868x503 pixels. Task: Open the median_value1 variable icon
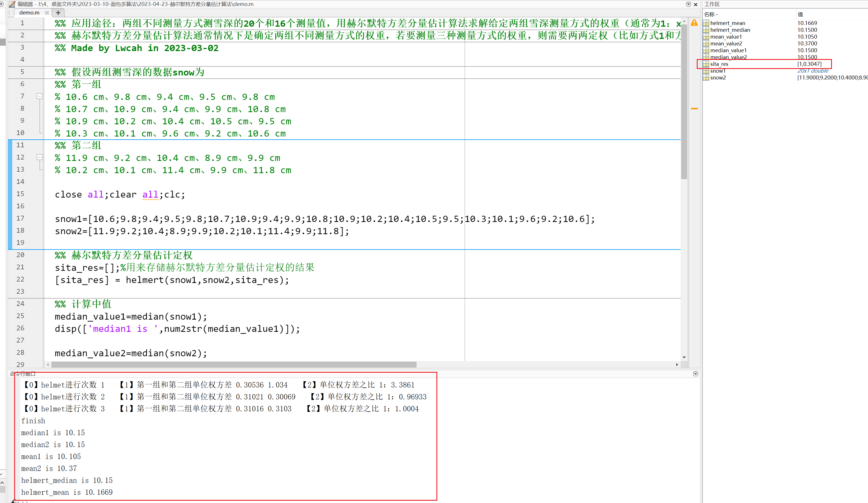706,50
